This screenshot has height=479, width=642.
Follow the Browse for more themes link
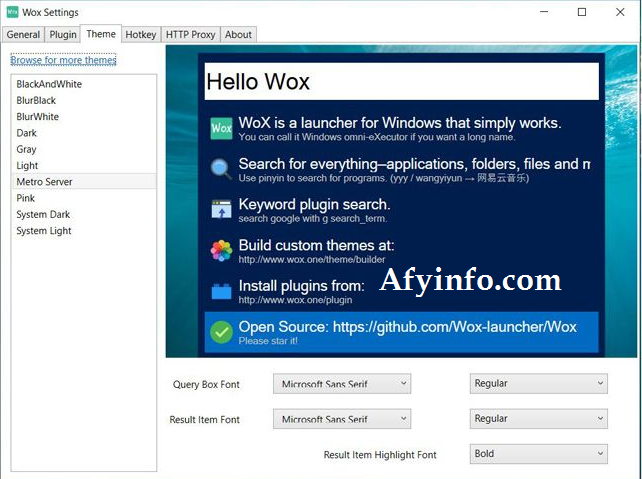63,60
